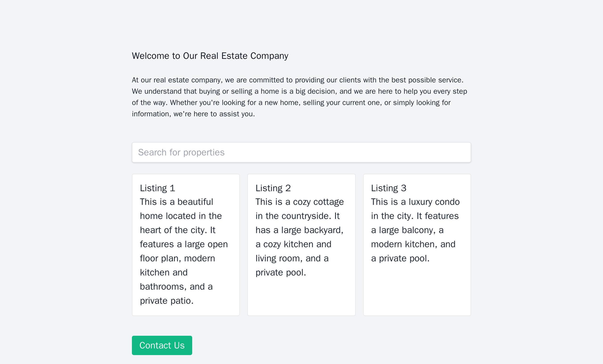
Task: Click the description of the beautiful city home
Action: 186,251
